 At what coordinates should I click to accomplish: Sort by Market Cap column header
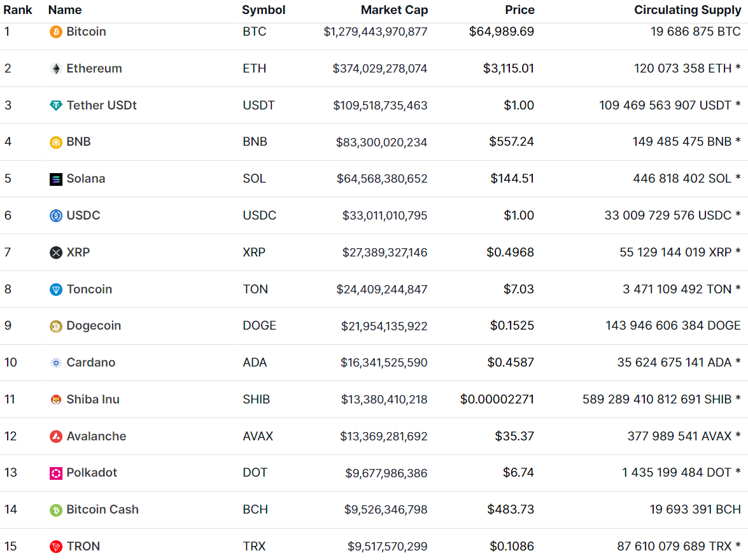tap(394, 10)
